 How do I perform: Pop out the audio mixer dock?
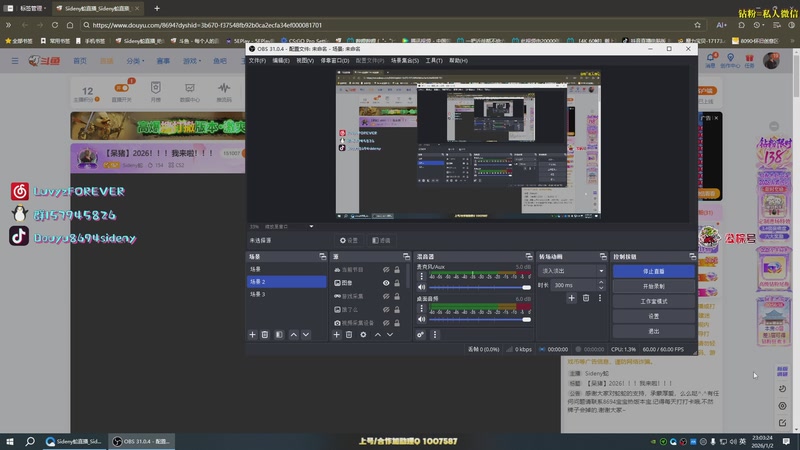(x=529, y=257)
